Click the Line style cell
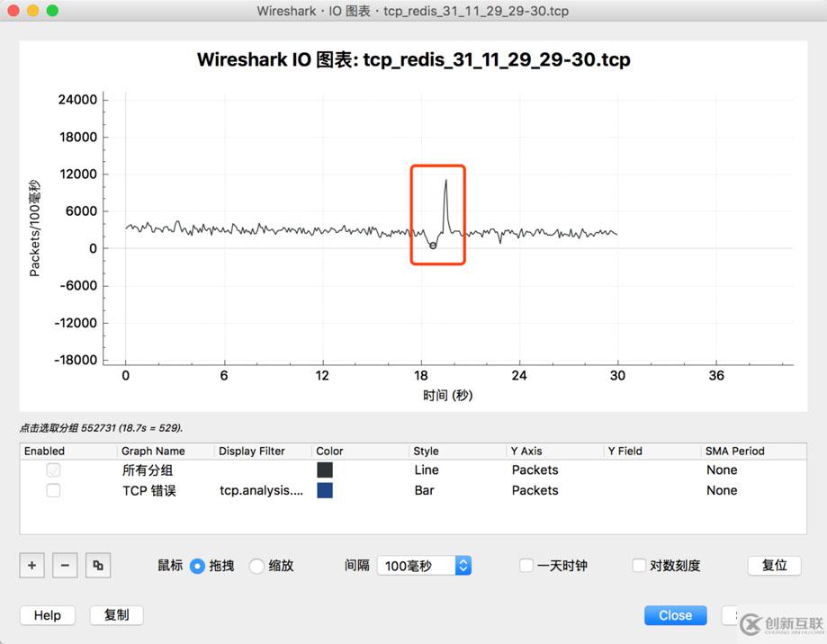 (x=427, y=470)
